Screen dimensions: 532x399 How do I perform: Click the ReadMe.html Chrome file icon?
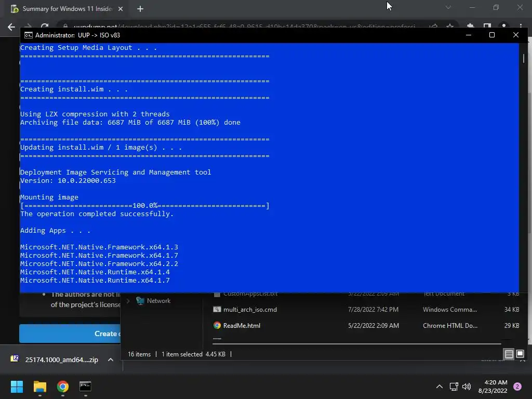[x=217, y=326]
